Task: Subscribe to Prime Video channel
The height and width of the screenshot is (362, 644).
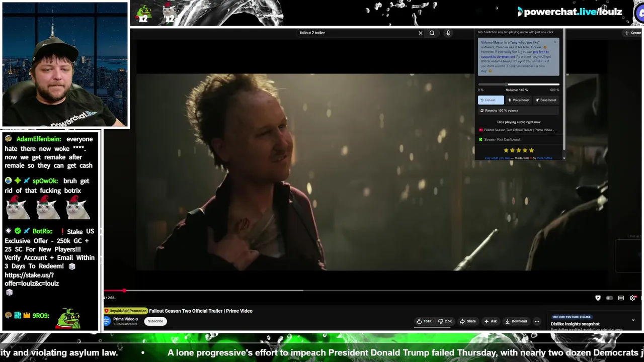Action: [x=155, y=321]
